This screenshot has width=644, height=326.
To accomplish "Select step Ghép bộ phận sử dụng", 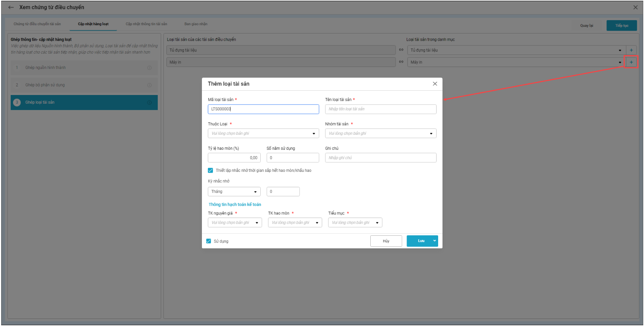I will click(84, 85).
